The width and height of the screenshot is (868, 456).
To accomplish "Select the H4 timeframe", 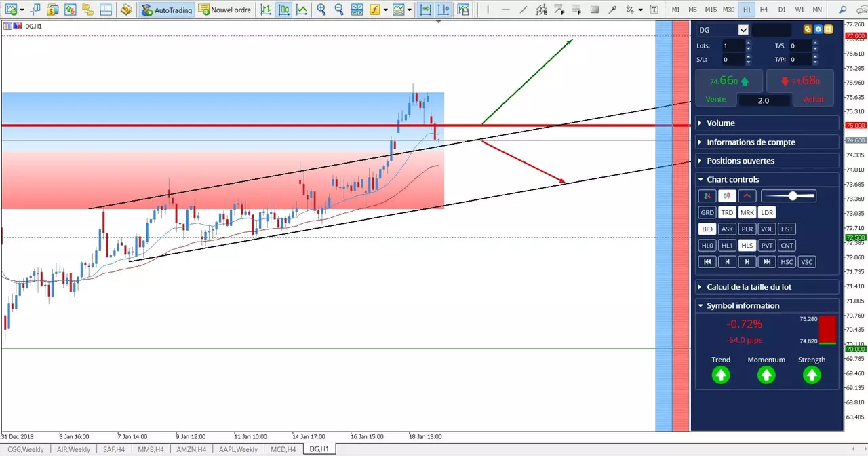I will [x=764, y=9].
